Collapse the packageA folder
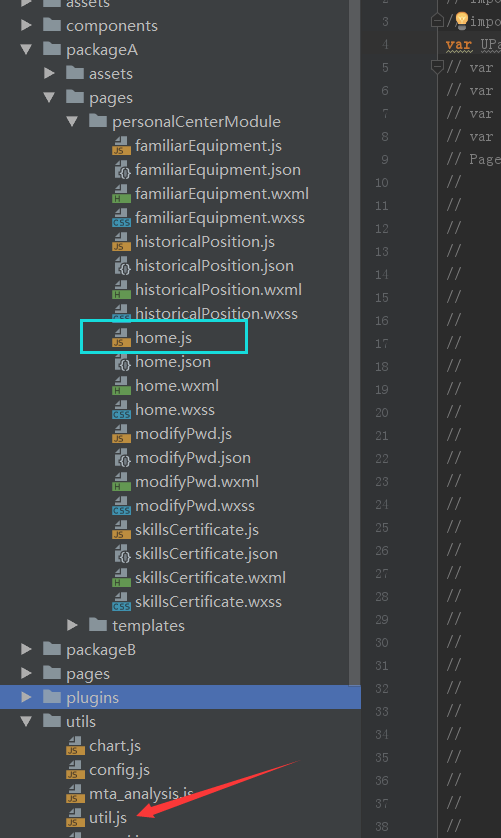 point(26,50)
